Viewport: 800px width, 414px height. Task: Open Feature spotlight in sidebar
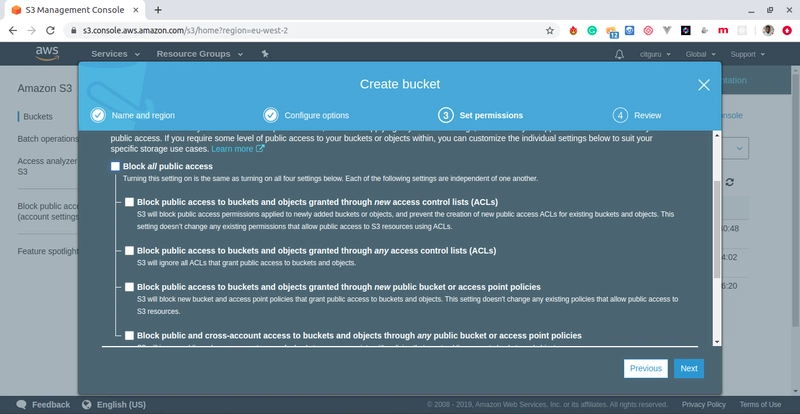[48, 251]
